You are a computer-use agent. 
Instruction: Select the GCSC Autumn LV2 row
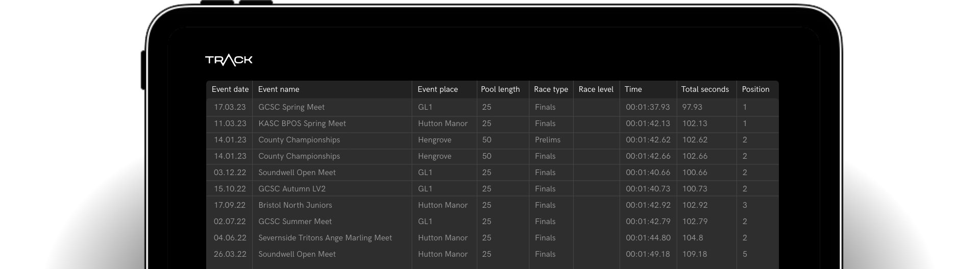[x=292, y=189]
